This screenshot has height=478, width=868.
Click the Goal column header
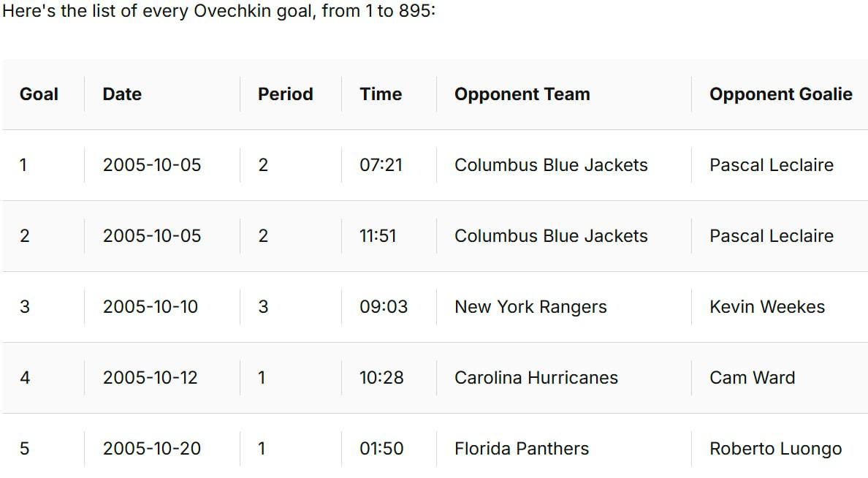tap(39, 94)
